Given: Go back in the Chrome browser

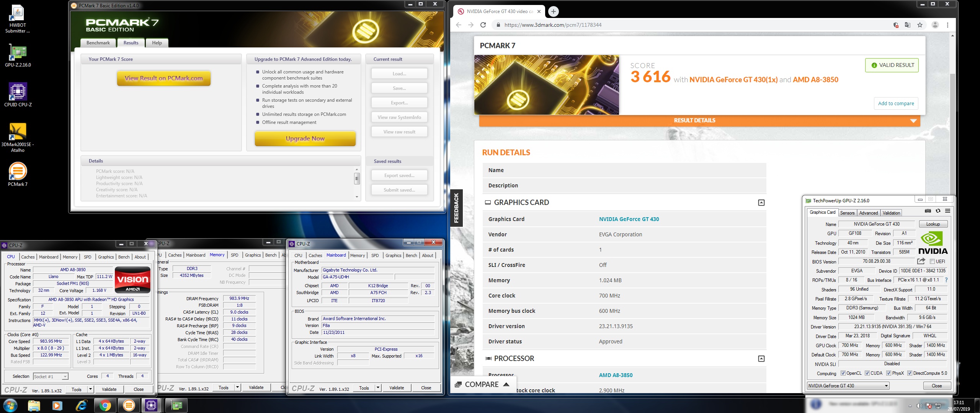Looking at the screenshot, I should 459,25.
